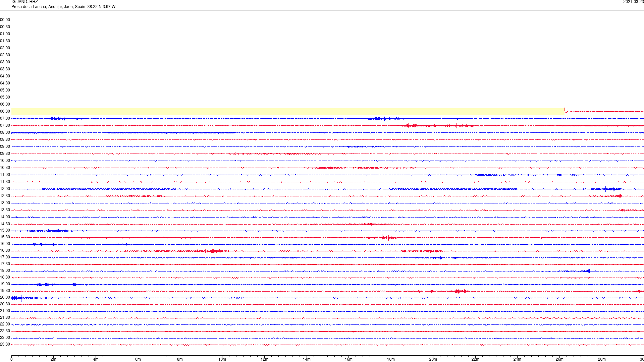Select the 12:00 time row label
The width and height of the screenshot is (644, 362).
pyautogui.click(x=5, y=189)
